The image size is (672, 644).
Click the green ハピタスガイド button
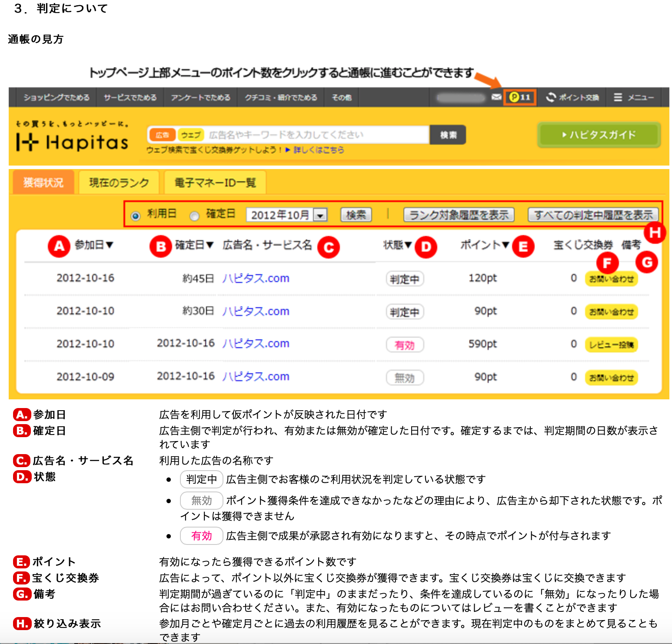(599, 135)
